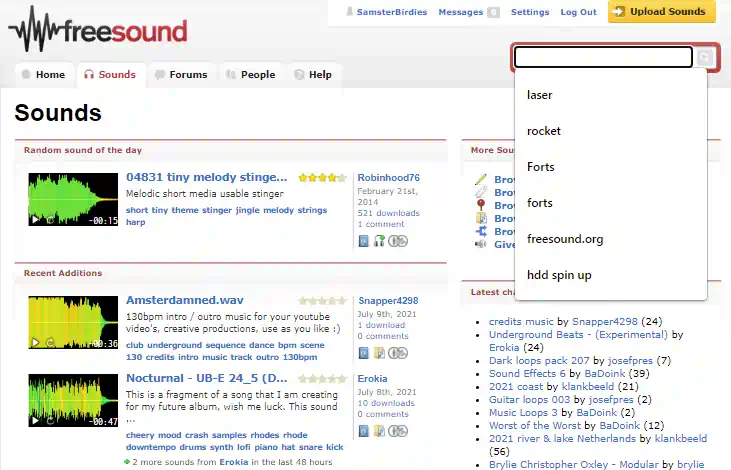Go to the People tab
Image resolution: width=731 pixels, height=470 pixels.
(x=251, y=75)
